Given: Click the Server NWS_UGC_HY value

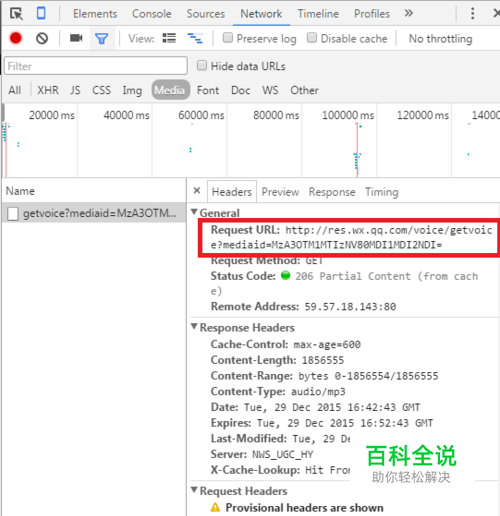Looking at the screenshot, I should click(283, 454).
